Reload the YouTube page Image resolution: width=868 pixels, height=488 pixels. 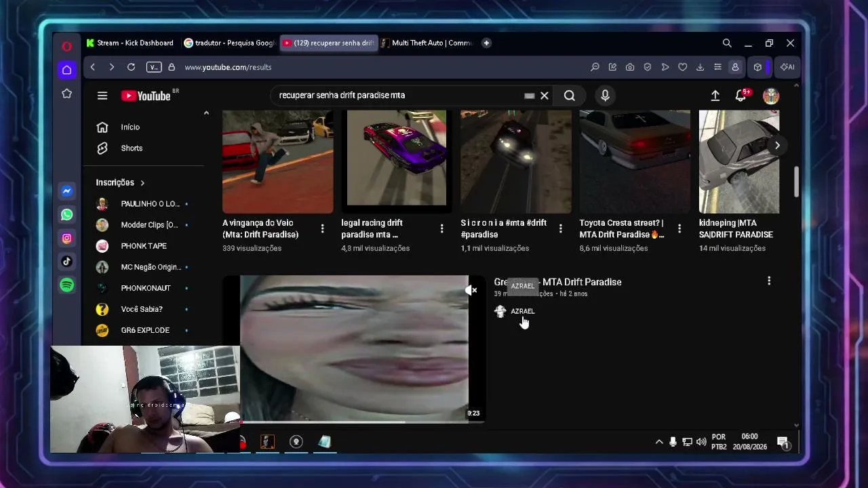131,67
